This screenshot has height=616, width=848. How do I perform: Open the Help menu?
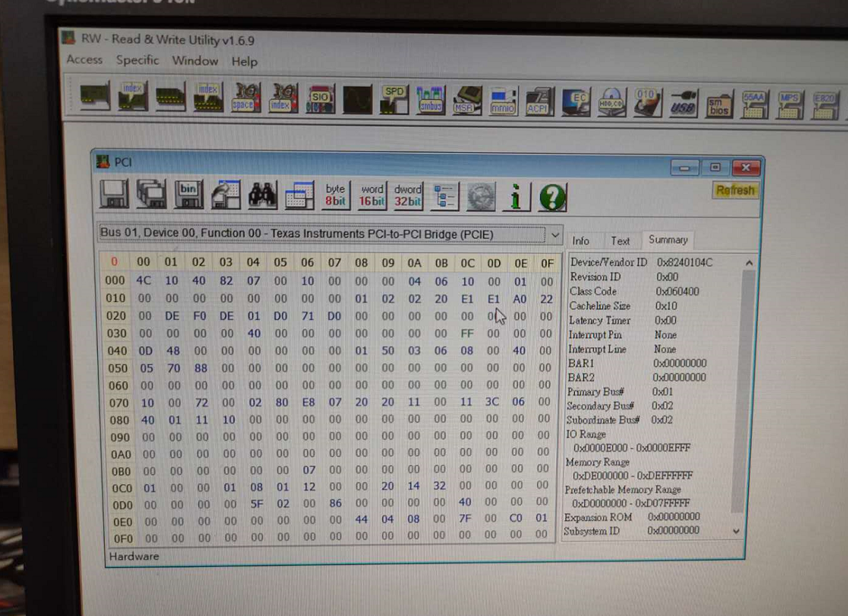pyautogui.click(x=244, y=61)
